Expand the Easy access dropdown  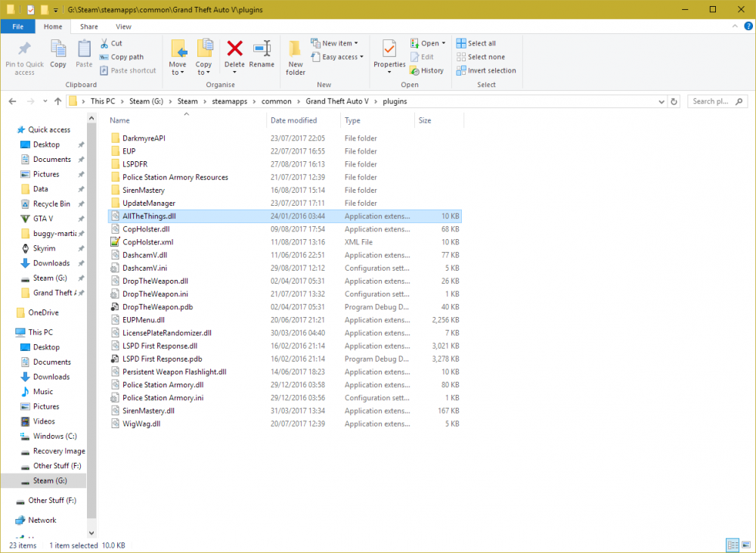[338, 56]
